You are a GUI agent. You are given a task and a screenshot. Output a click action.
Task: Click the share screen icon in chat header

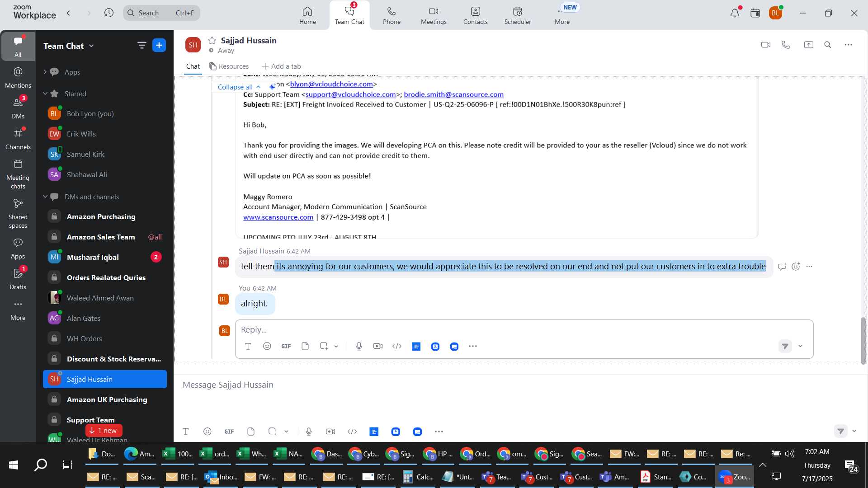(x=808, y=45)
